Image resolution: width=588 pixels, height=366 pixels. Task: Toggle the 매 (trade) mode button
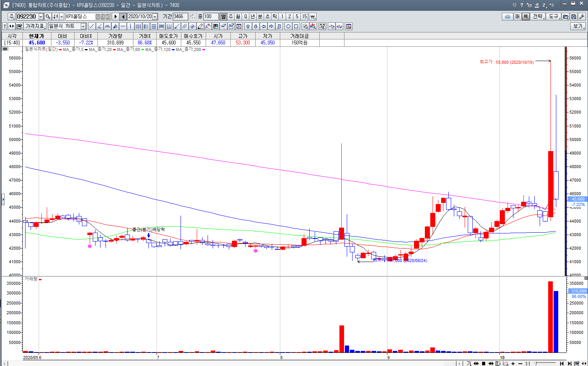(518, 17)
